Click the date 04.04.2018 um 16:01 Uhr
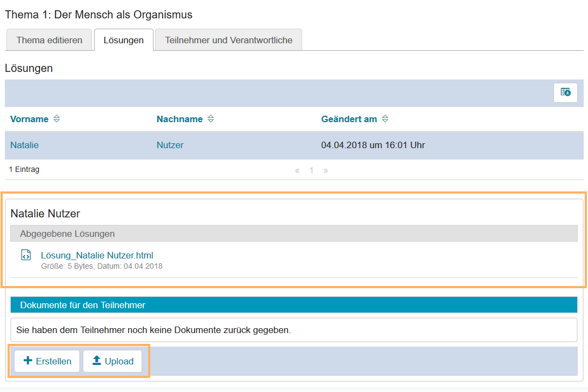The width and height of the screenshot is (588, 392). [x=373, y=145]
